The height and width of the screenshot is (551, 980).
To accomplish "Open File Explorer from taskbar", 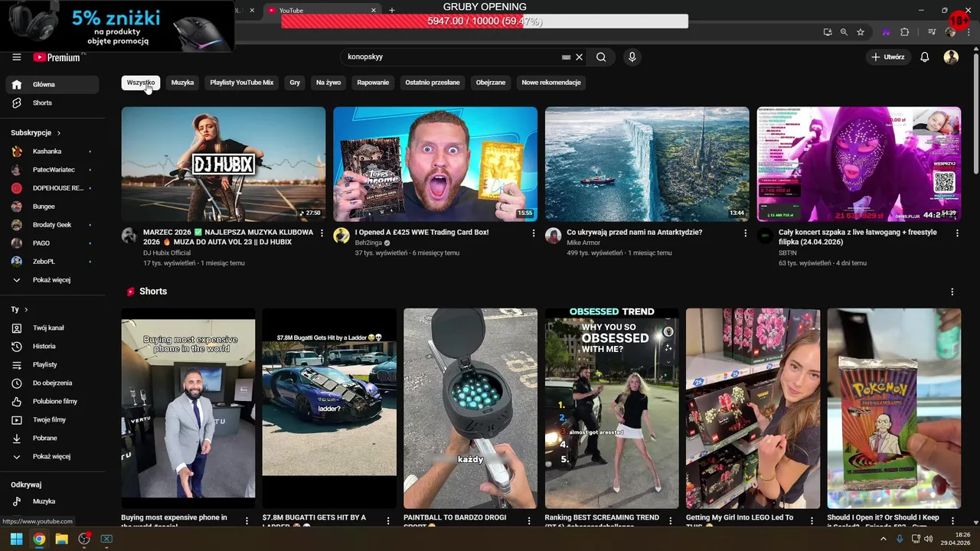I will (61, 539).
